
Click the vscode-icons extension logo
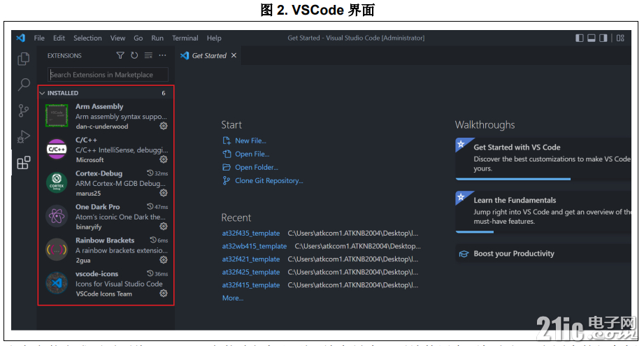tap(57, 283)
